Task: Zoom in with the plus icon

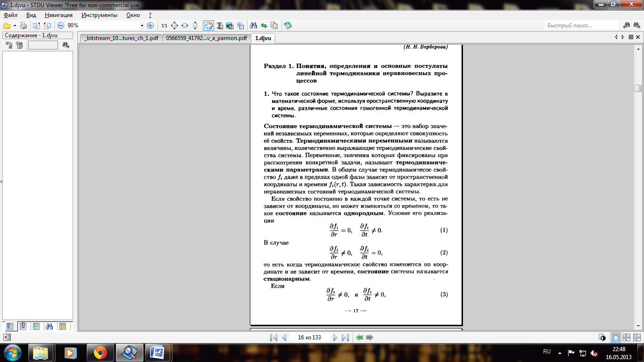Action: (150, 25)
